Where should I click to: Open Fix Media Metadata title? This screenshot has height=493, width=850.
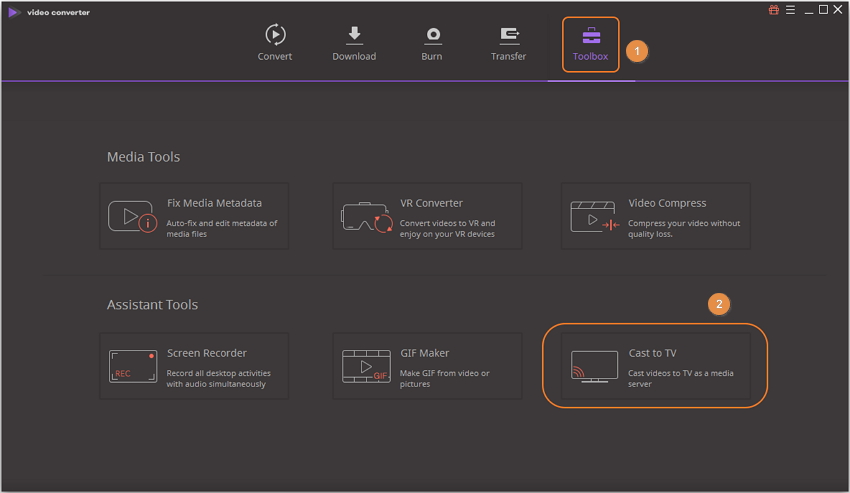(214, 203)
